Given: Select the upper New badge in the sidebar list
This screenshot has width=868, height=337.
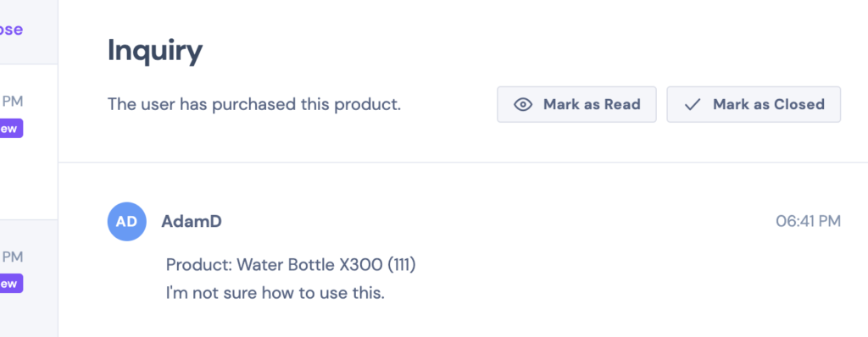Looking at the screenshot, I should pos(11,129).
